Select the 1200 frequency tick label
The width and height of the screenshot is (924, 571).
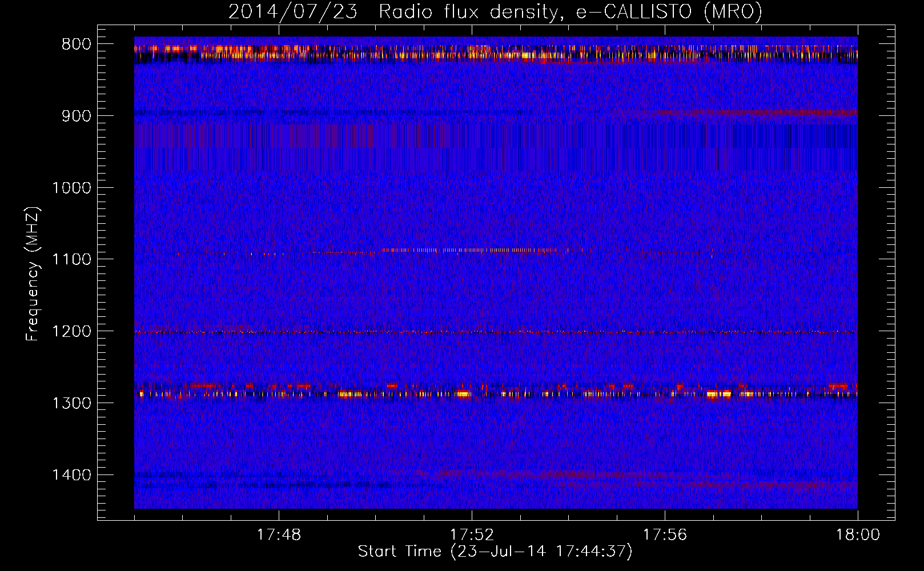click(71, 331)
